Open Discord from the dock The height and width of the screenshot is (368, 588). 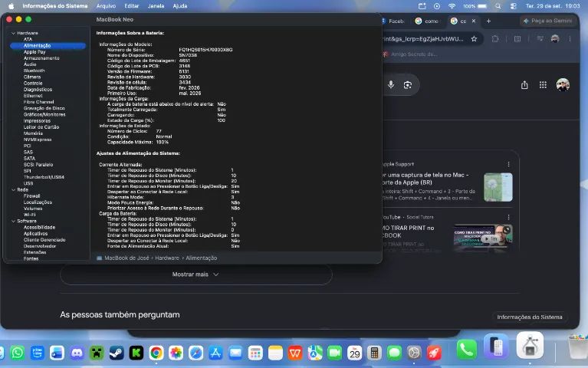[77, 353]
